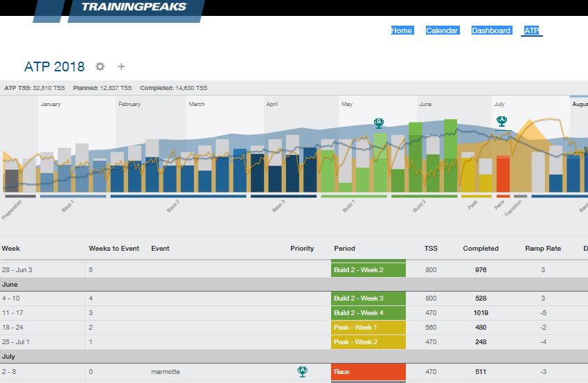Open the Calendar view
Screen dimensions: 588x383
(x=442, y=30)
